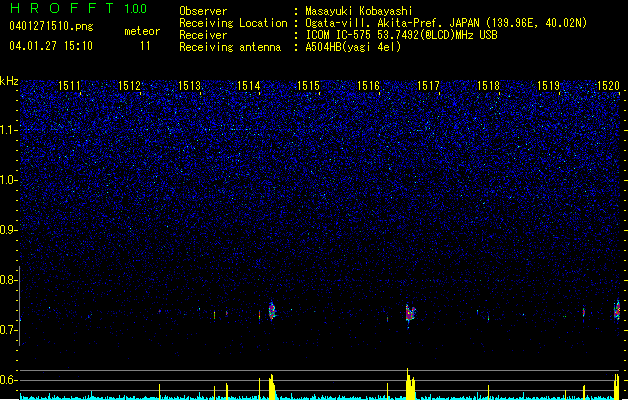Click the 1517 time marker
The width and height of the screenshot is (629, 400).
(428, 86)
